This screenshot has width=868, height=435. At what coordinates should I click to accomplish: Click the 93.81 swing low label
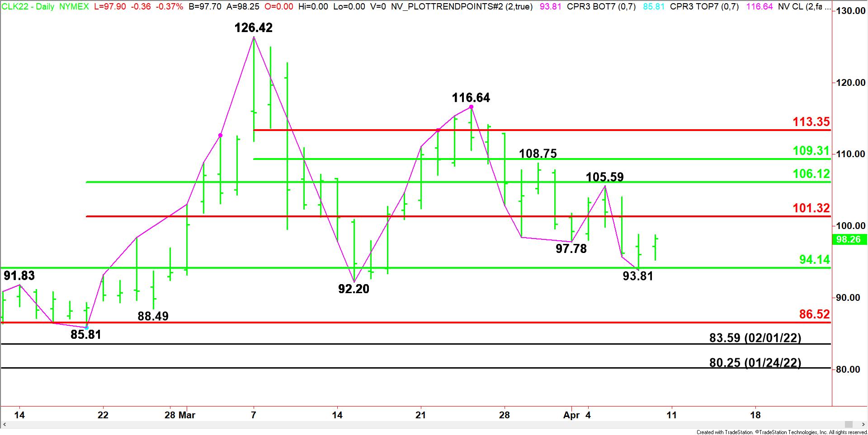pos(638,276)
